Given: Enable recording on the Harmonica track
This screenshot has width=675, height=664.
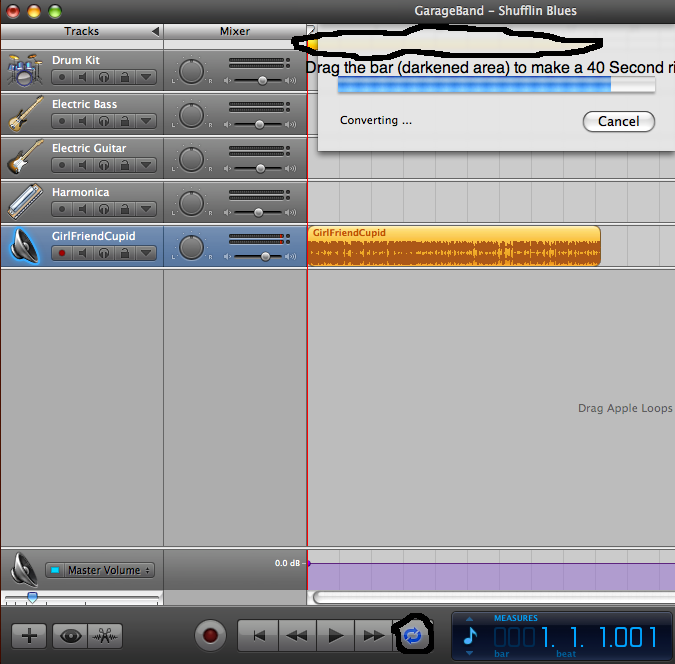Looking at the screenshot, I should pos(62,209).
